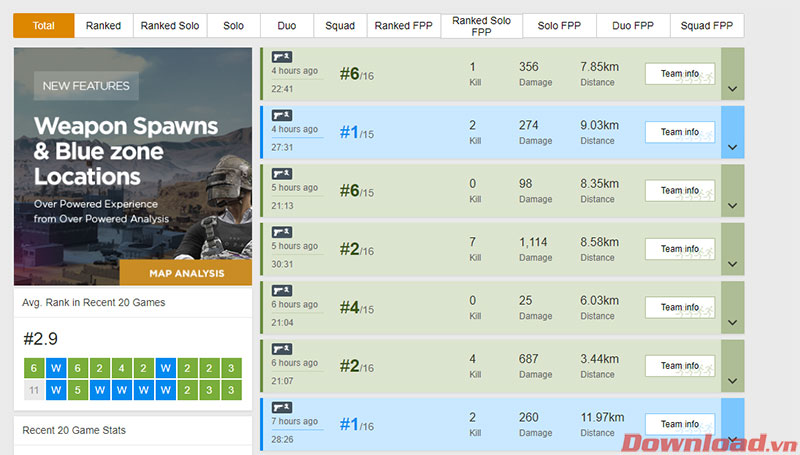Open Team info for the 1,114 damage match
800x455 pixels.
679,249
